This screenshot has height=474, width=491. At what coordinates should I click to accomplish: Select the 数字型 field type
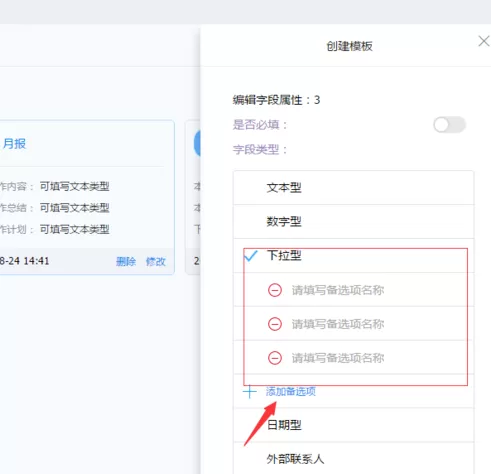(x=353, y=222)
